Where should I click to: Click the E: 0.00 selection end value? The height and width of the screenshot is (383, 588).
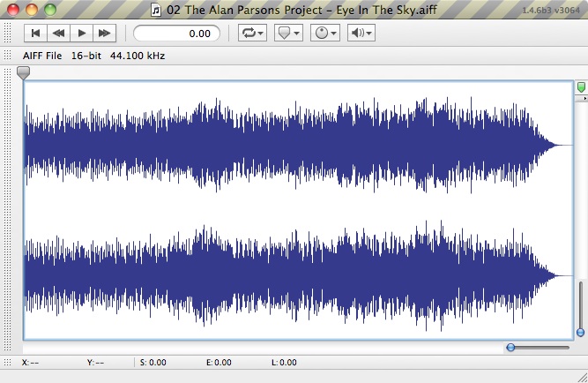219,363
